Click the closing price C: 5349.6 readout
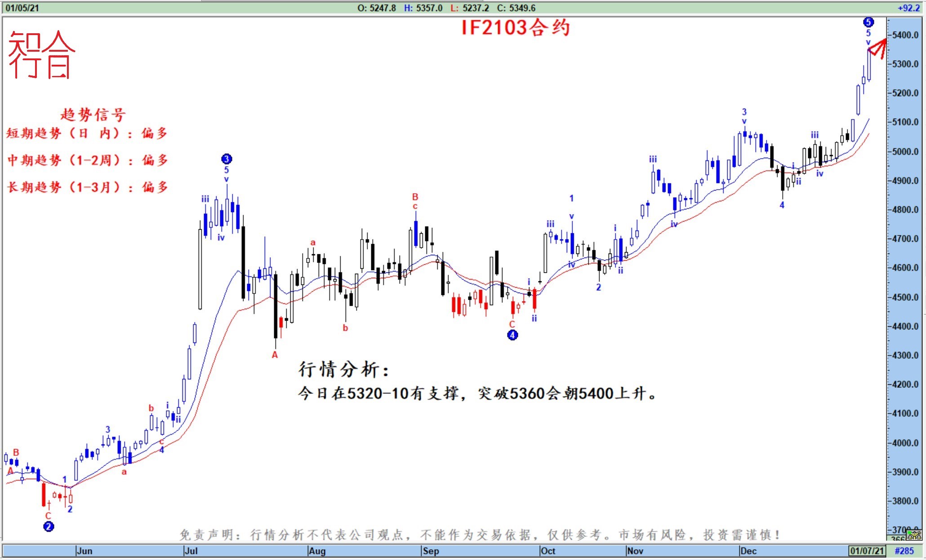Screen dimensions: 926x560 coord(516,8)
